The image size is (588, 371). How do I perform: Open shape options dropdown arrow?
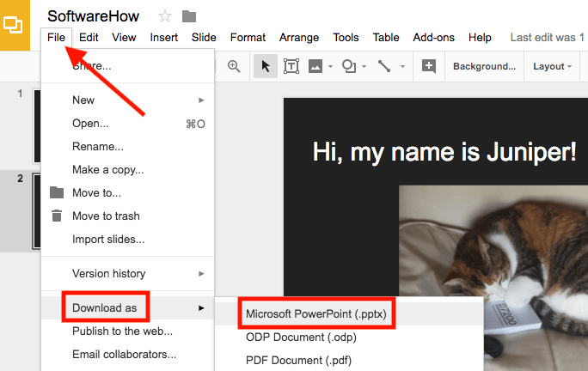tap(364, 67)
